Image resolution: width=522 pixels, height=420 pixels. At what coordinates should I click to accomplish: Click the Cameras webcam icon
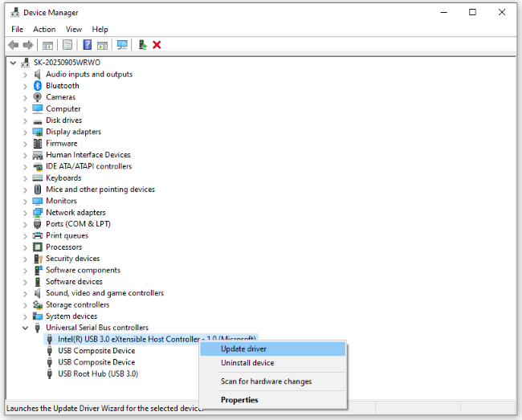click(x=38, y=97)
